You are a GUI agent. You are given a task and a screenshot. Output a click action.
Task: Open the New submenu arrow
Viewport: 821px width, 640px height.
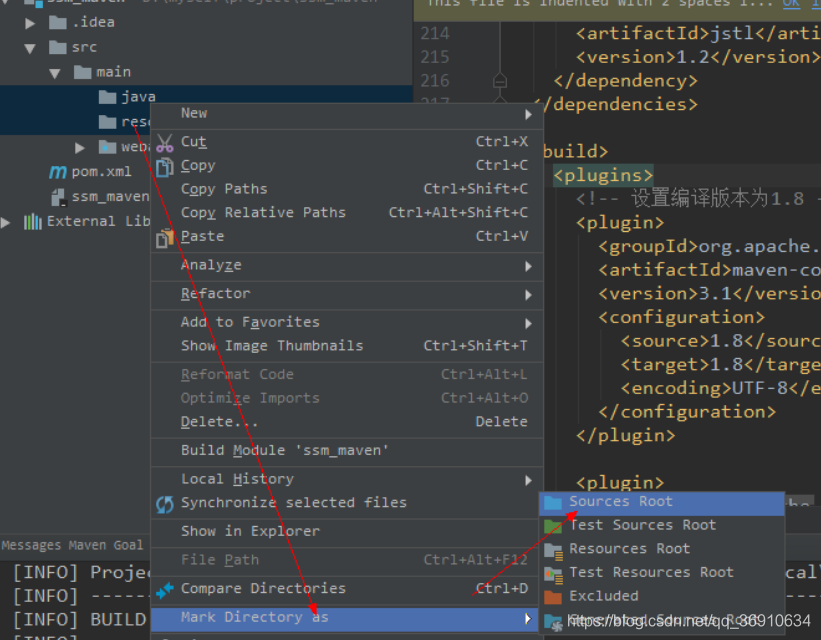528,115
